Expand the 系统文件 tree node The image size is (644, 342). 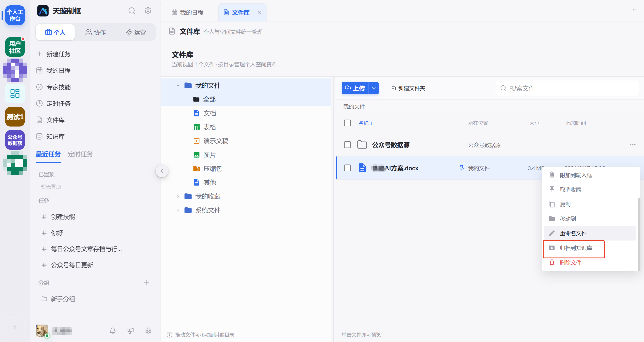coord(178,210)
